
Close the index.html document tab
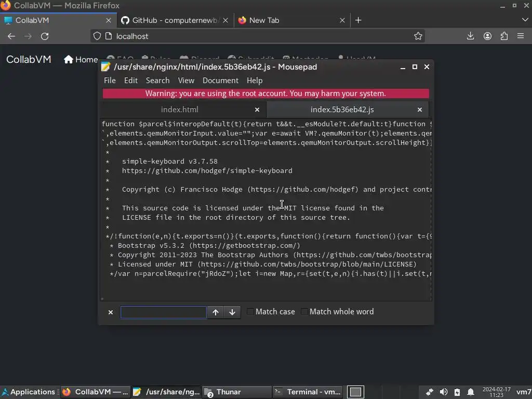pos(257,110)
